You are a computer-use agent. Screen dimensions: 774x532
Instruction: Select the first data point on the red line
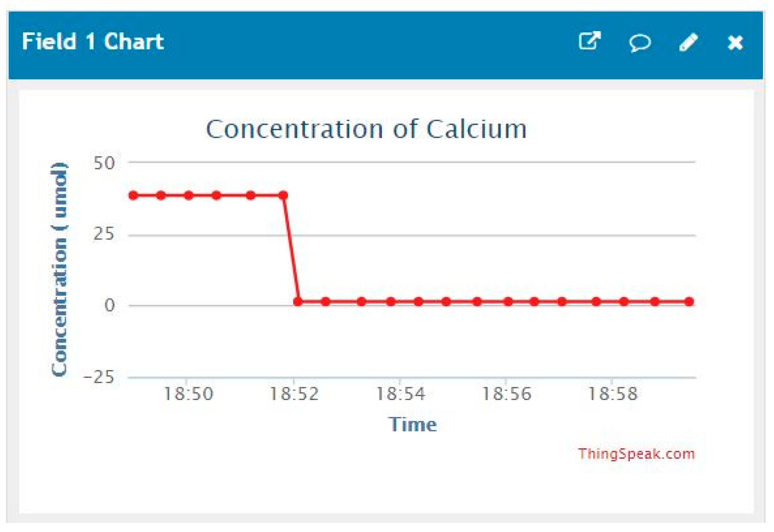point(133,196)
